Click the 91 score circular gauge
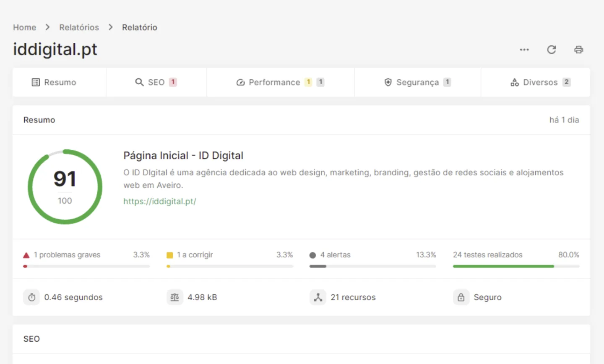 [65, 187]
